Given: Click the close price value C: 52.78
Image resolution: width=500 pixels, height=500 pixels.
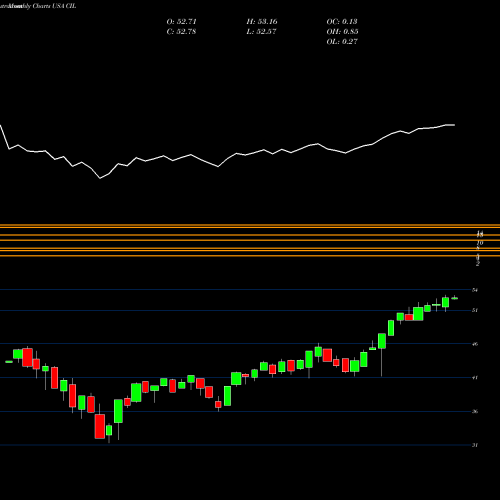Looking at the screenshot, I should 182,32.
